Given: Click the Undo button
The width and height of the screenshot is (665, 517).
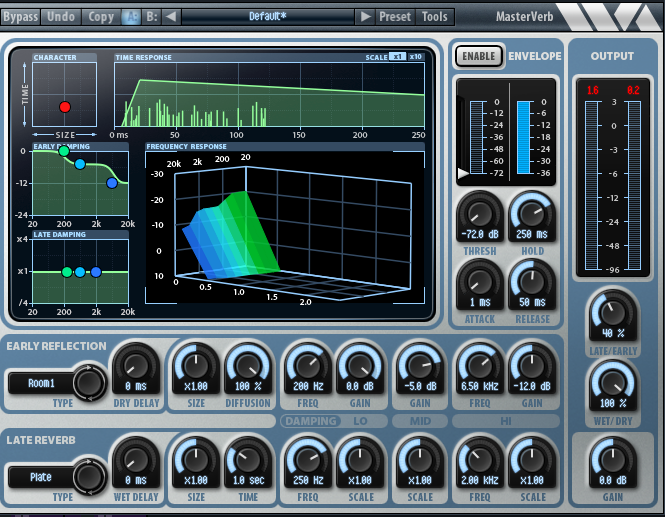Looking at the screenshot, I should 61,17.
